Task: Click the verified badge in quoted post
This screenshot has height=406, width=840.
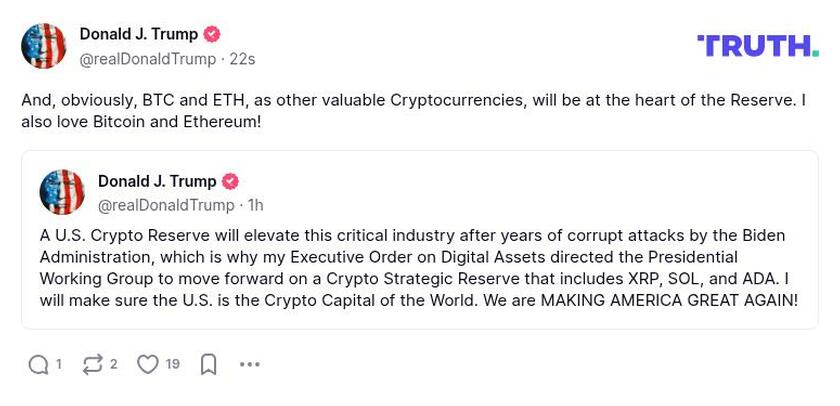Action: [230, 182]
